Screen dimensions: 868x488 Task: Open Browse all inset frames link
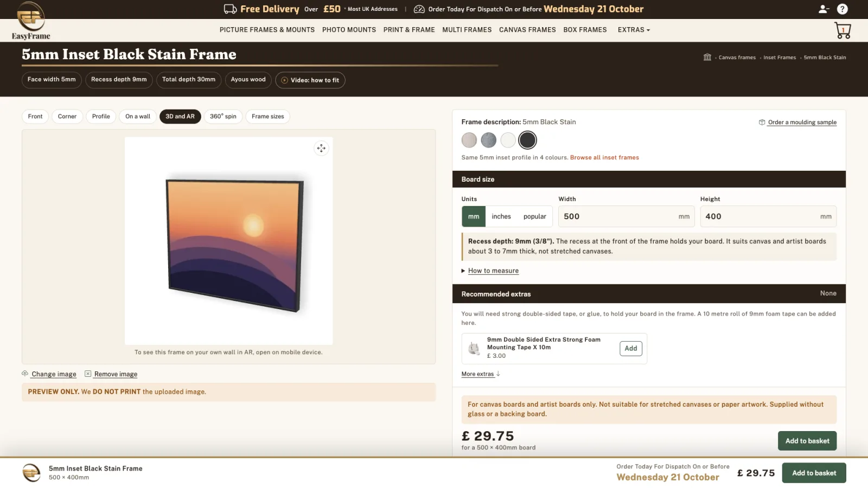tap(604, 158)
